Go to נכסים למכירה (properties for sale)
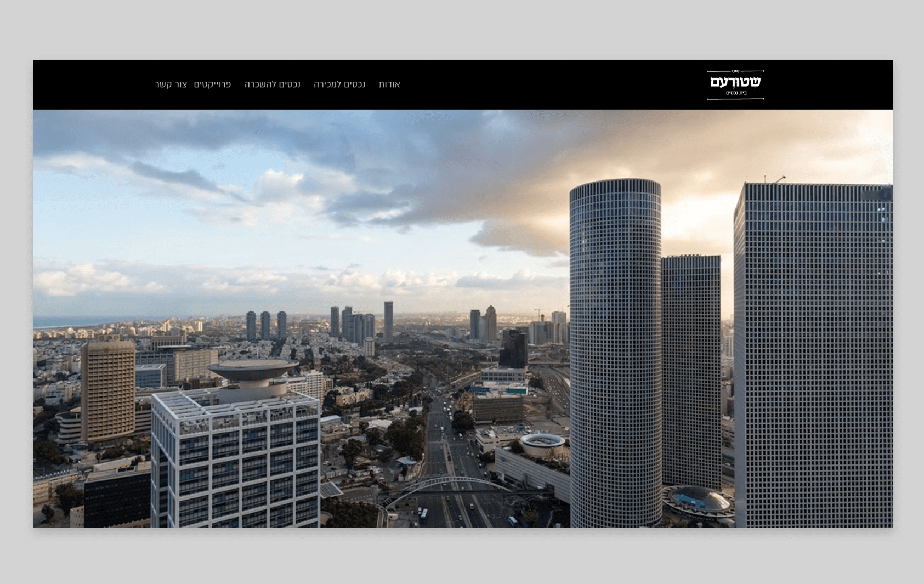Image resolution: width=924 pixels, height=584 pixels. 339,84
